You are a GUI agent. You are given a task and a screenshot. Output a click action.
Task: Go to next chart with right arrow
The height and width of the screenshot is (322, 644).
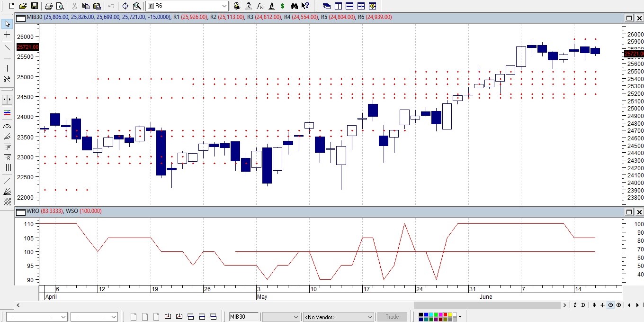(x=638, y=305)
